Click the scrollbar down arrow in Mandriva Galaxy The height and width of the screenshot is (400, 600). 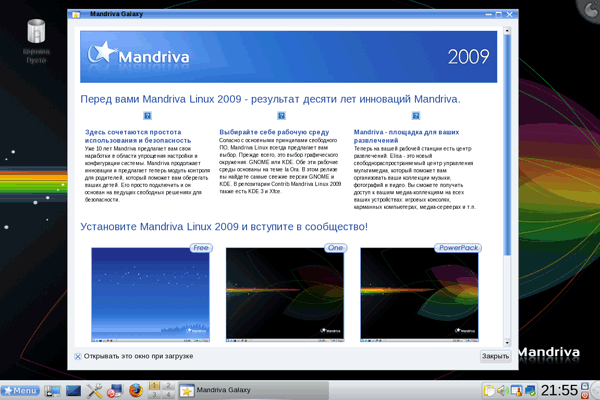point(507,343)
